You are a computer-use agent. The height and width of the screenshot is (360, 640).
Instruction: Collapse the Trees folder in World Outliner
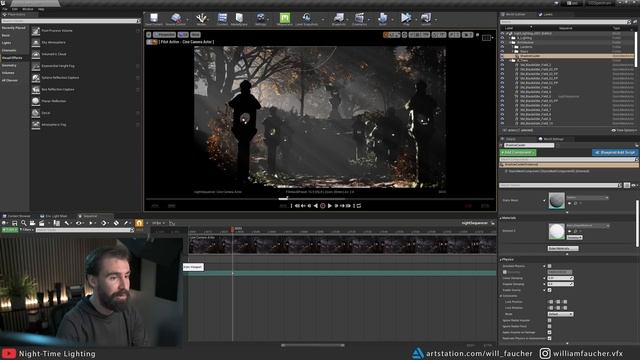pyautogui.click(x=510, y=60)
